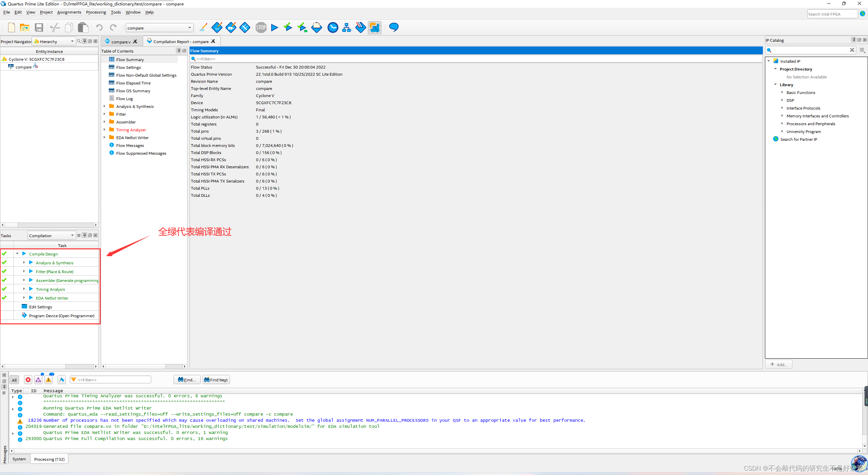This screenshot has height=475, width=868.
Task: Click the Add button in IP Catalog
Action: 778,364
